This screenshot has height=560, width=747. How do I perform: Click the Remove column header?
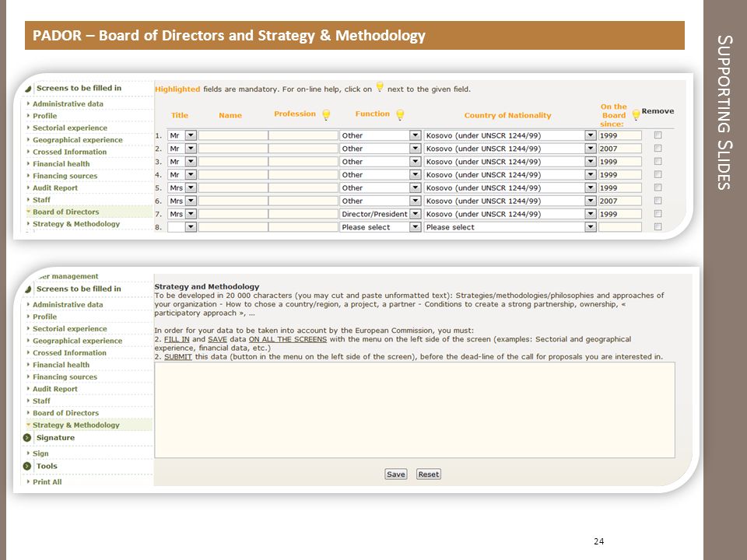coord(658,111)
